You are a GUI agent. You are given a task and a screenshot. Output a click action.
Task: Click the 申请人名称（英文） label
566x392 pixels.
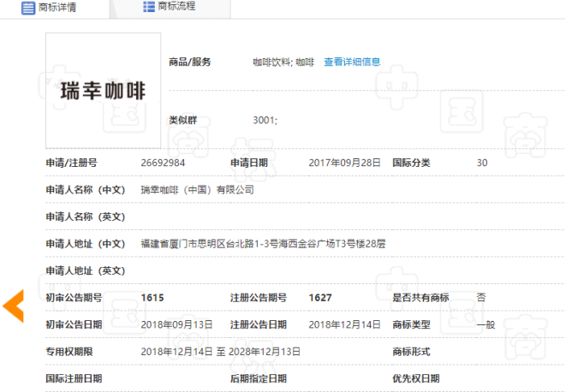click(x=85, y=217)
